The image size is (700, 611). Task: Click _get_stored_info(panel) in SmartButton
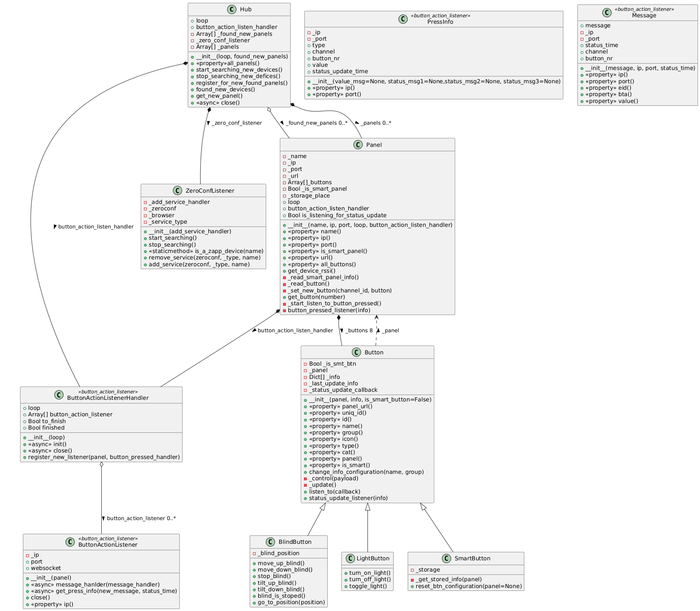click(449, 579)
